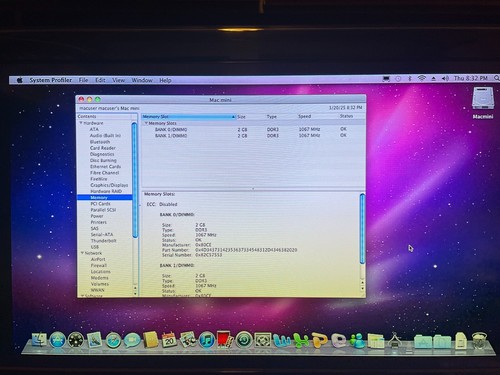Select Bluetooth in the Hardware list
The width and height of the screenshot is (500, 375).
point(100,142)
